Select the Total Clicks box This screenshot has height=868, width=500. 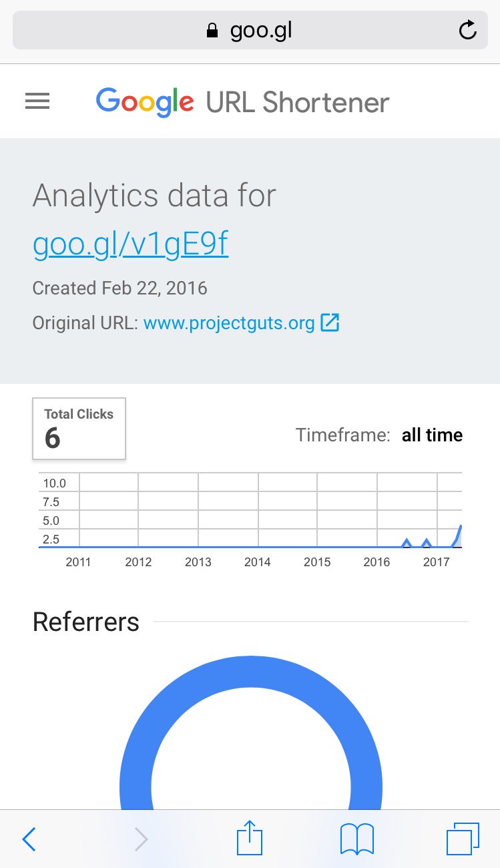79,429
